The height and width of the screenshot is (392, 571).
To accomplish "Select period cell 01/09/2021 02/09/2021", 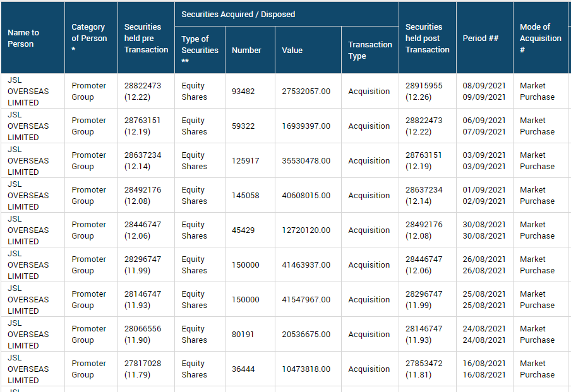I will [484, 196].
